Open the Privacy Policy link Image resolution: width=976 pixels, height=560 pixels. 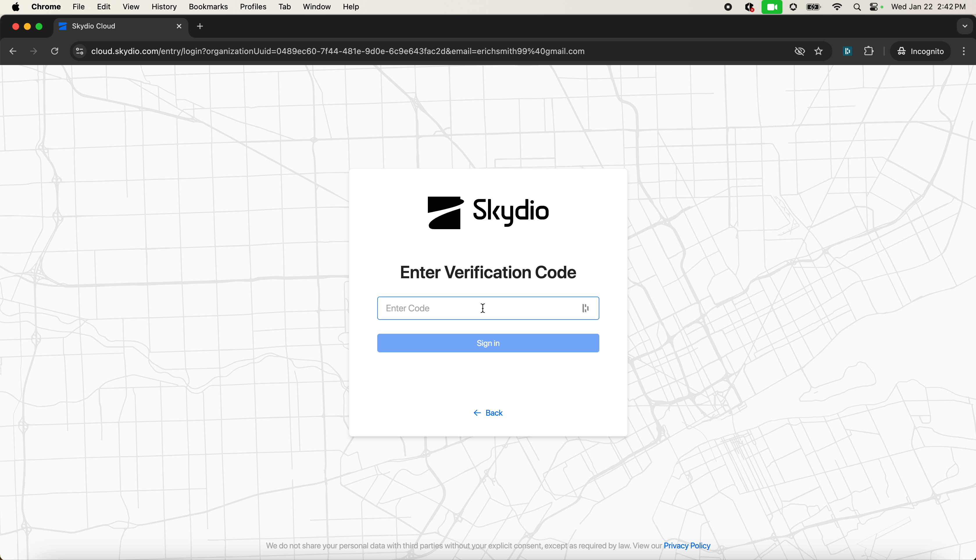pyautogui.click(x=687, y=546)
